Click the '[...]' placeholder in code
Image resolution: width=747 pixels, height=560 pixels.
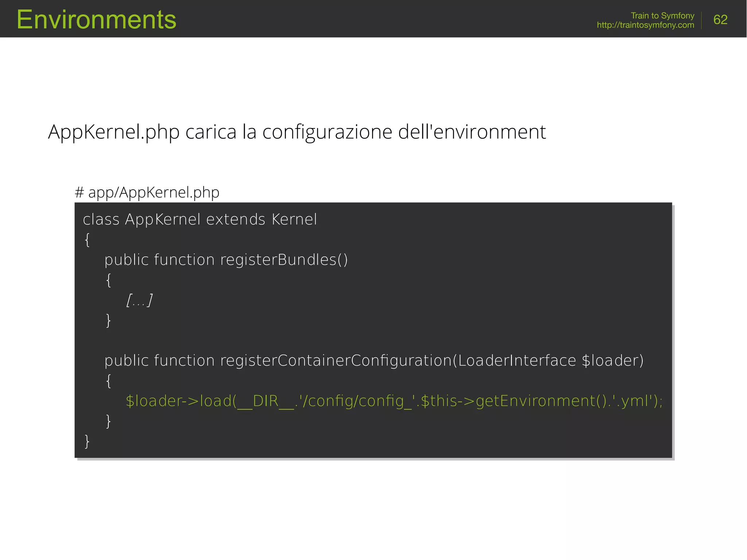pyautogui.click(x=139, y=300)
